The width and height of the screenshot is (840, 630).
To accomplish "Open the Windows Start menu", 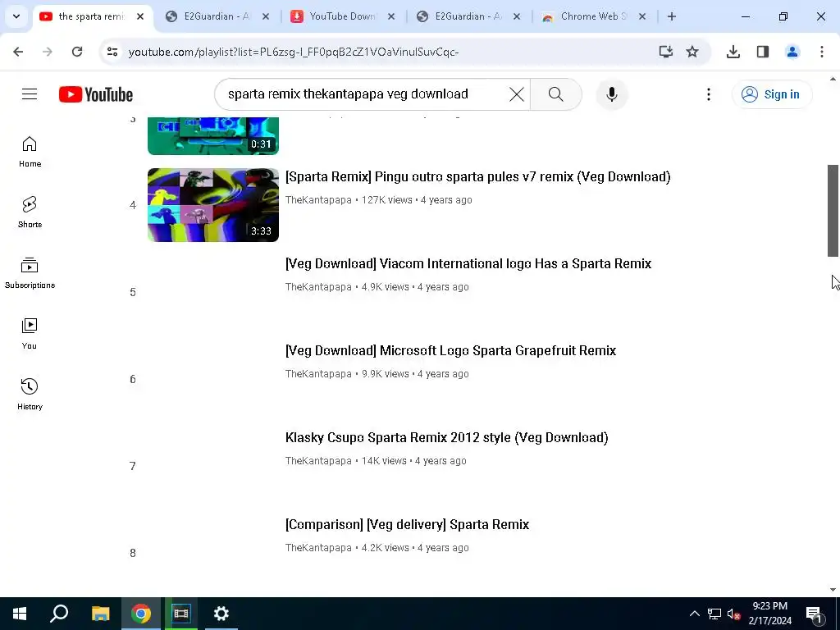I will point(20,614).
